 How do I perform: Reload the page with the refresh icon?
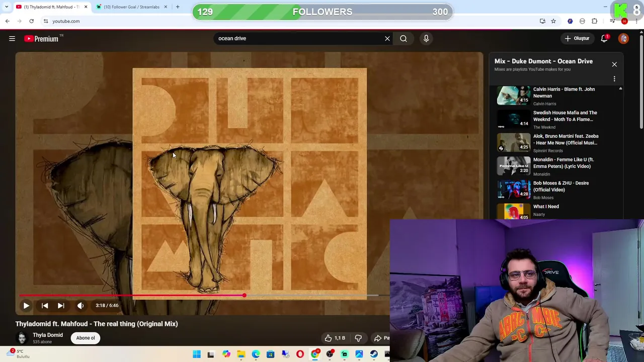click(x=31, y=21)
